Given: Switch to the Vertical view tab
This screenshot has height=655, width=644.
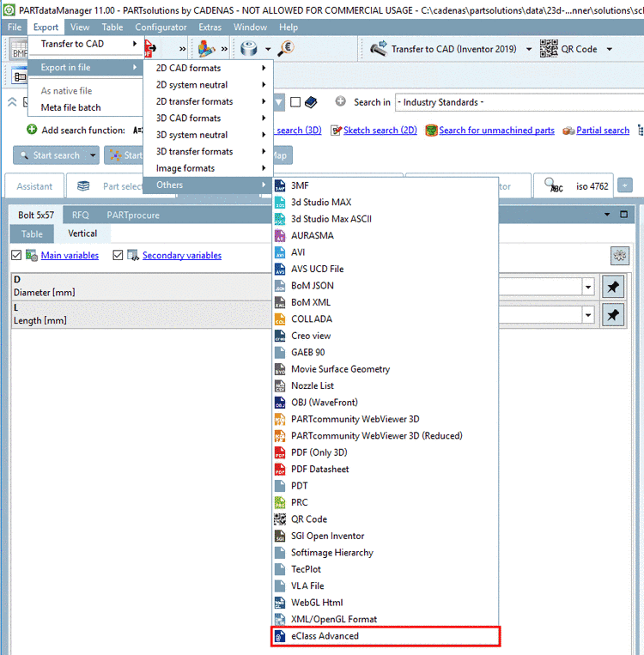Looking at the screenshot, I should pyautogui.click(x=82, y=233).
